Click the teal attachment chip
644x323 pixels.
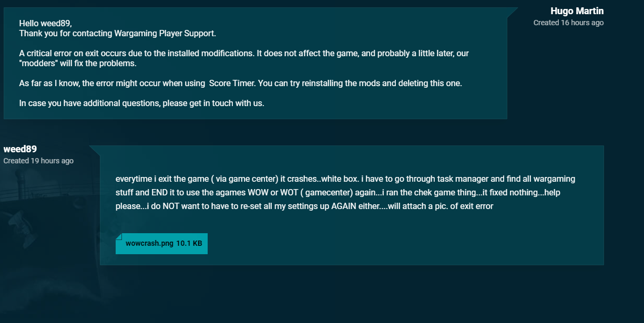click(161, 243)
